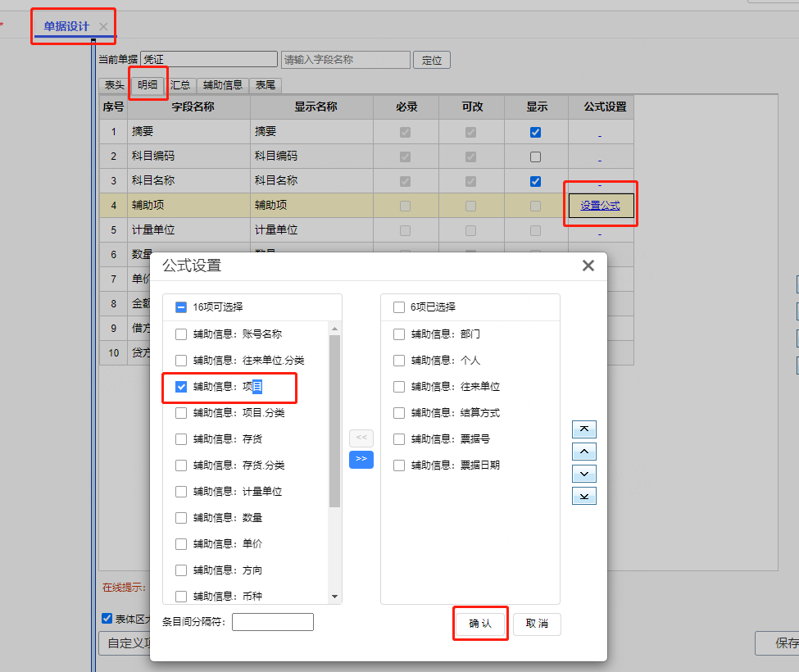Click the << transfer-left arrow icon
Image resolution: width=799 pixels, height=672 pixels.
[361, 438]
